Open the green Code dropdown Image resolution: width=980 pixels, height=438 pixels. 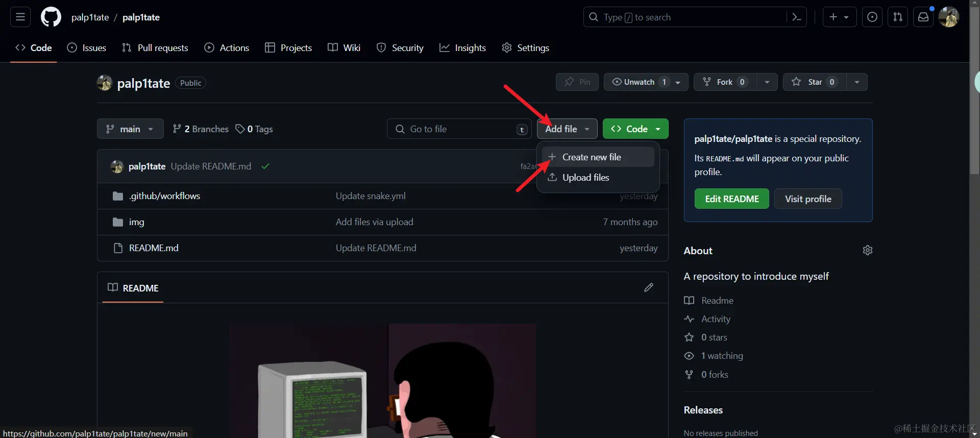pos(635,129)
